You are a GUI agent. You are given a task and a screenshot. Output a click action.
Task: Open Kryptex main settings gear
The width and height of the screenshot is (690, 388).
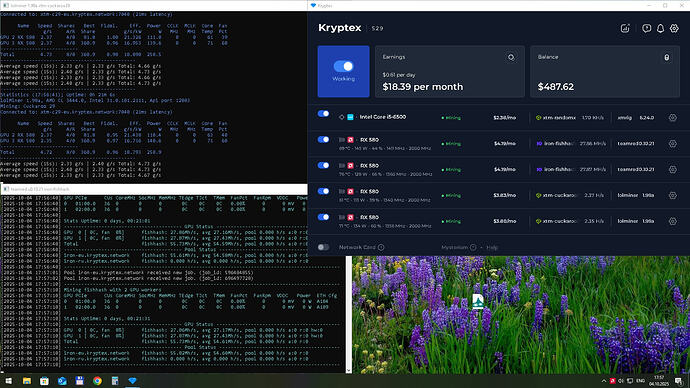pos(674,28)
